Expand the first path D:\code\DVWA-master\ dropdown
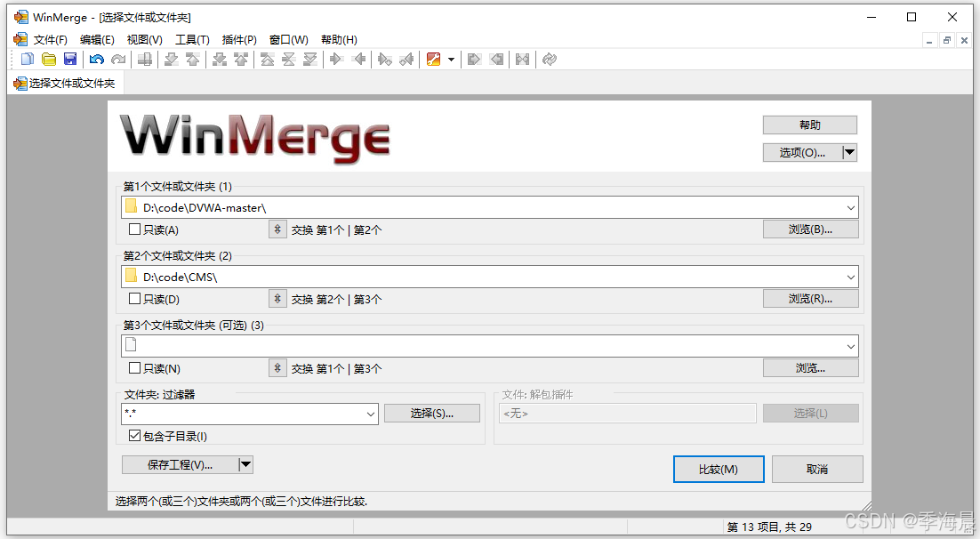This screenshot has height=539, width=980. (850, 207)
